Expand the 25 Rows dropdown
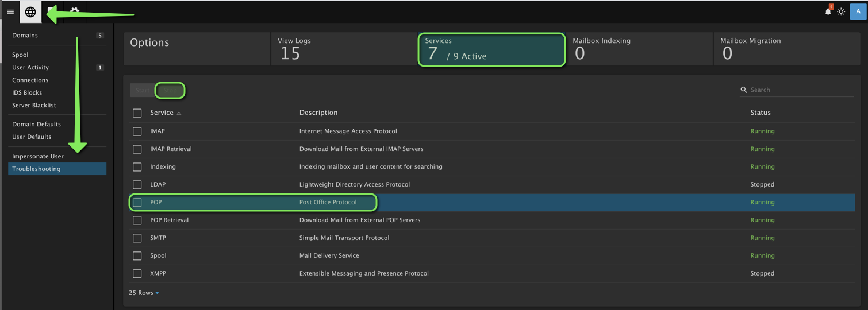This screenshot has height=310, width=868. tap(144, 293)
